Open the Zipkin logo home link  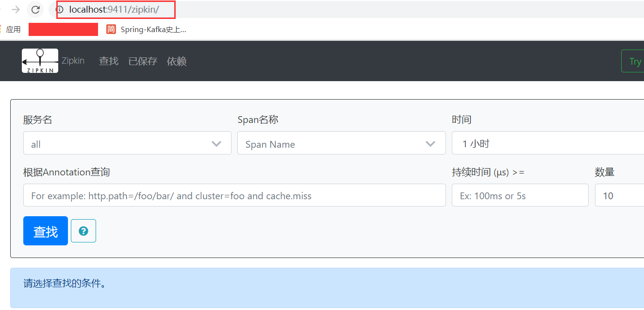point(40,61)
